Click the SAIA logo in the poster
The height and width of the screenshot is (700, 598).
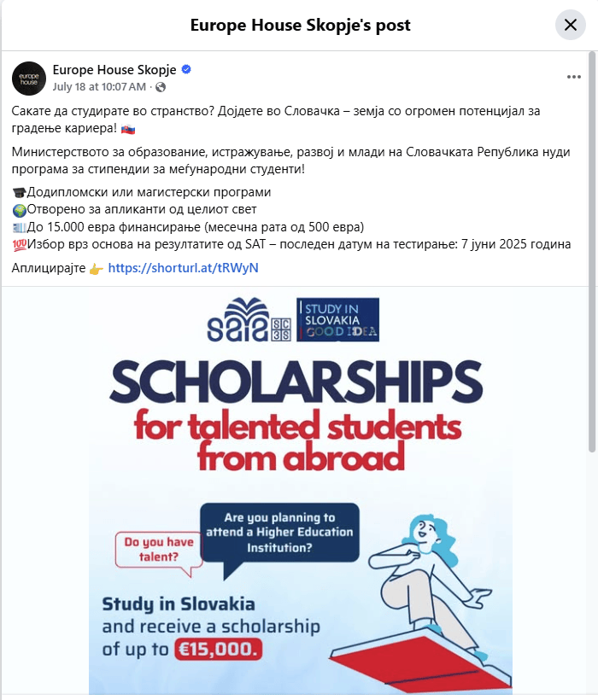(x=237, y=322)
